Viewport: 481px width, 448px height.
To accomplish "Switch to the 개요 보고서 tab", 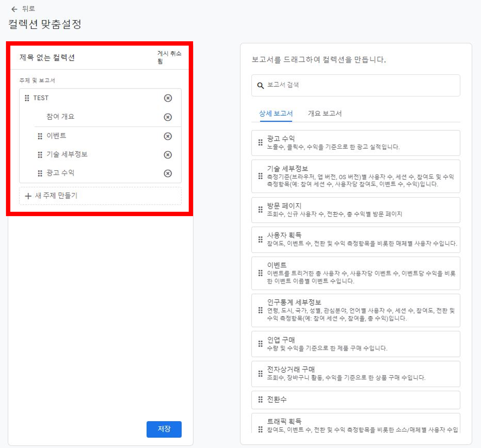I will 324,113.
